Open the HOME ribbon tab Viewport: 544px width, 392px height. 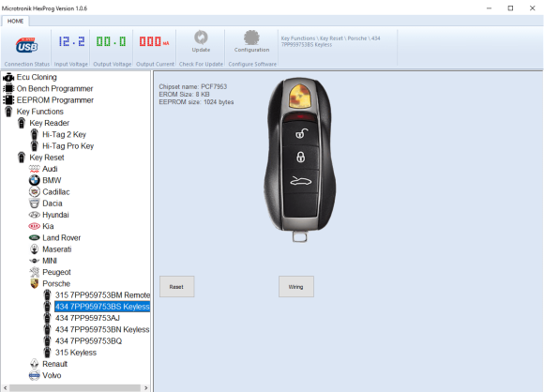(x=15, y=22)
